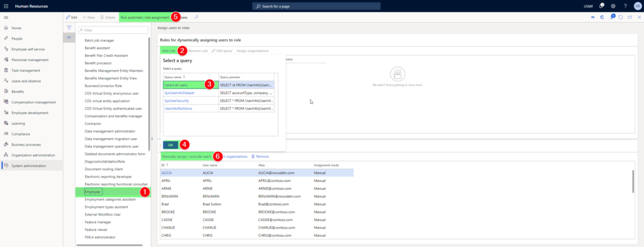Select the Contractor role

(x=93, y=123)
